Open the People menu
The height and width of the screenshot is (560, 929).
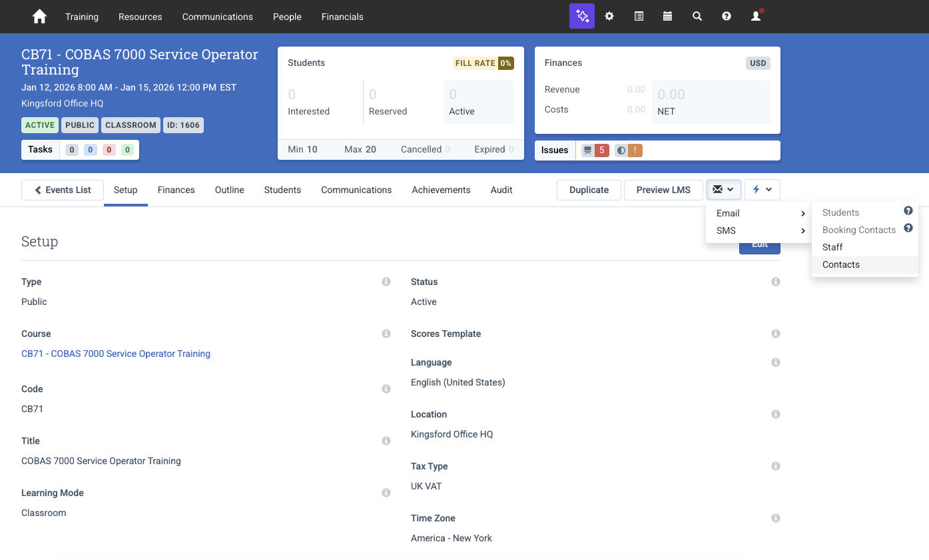[287, 17]
